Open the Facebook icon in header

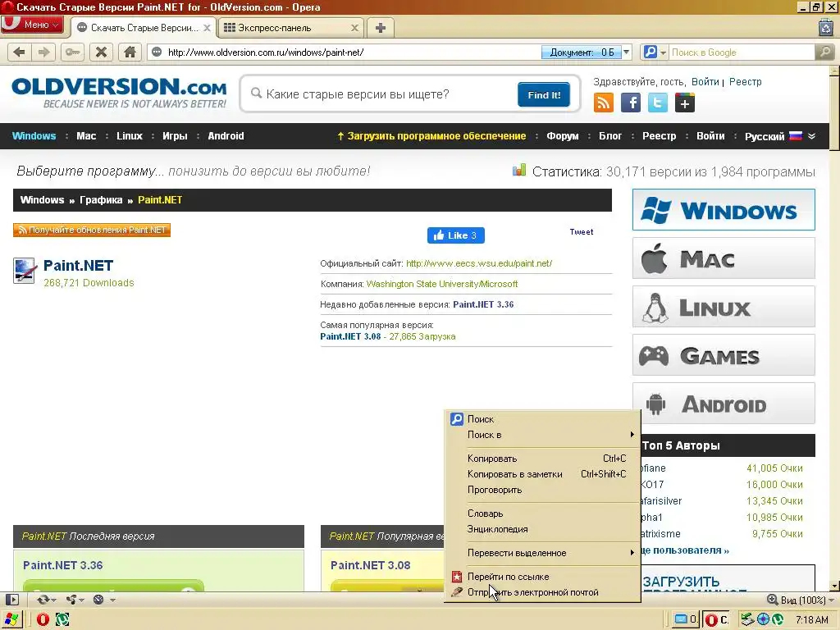point(631,103)
